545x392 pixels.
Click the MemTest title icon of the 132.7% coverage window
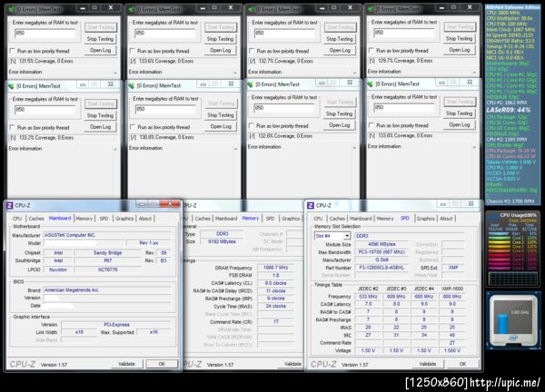251,9
